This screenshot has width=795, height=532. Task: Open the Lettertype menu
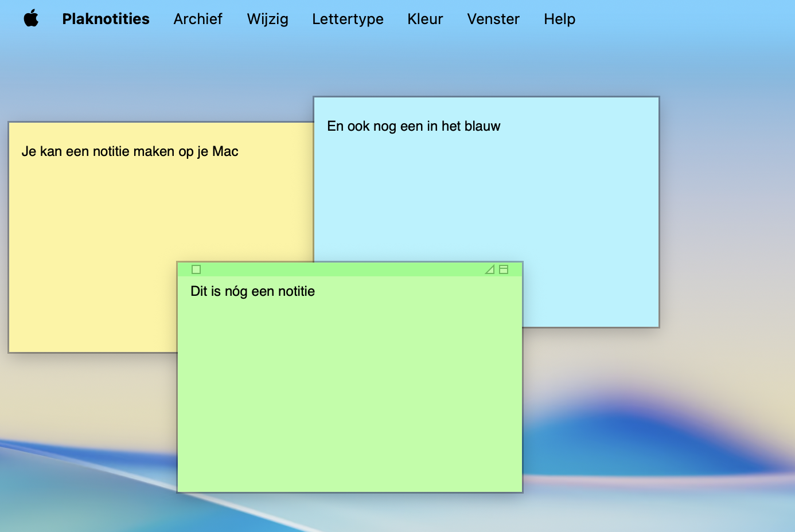tap(348, 18)
